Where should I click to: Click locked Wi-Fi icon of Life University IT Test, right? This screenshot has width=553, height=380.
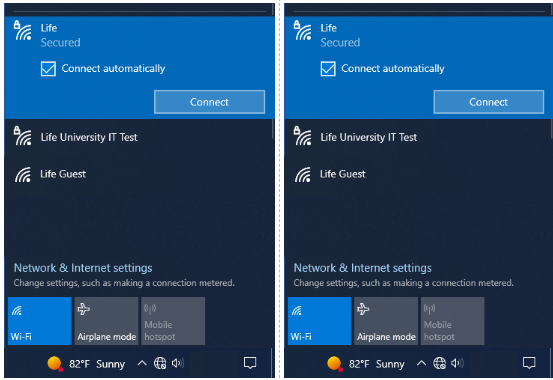coord(303,136)
